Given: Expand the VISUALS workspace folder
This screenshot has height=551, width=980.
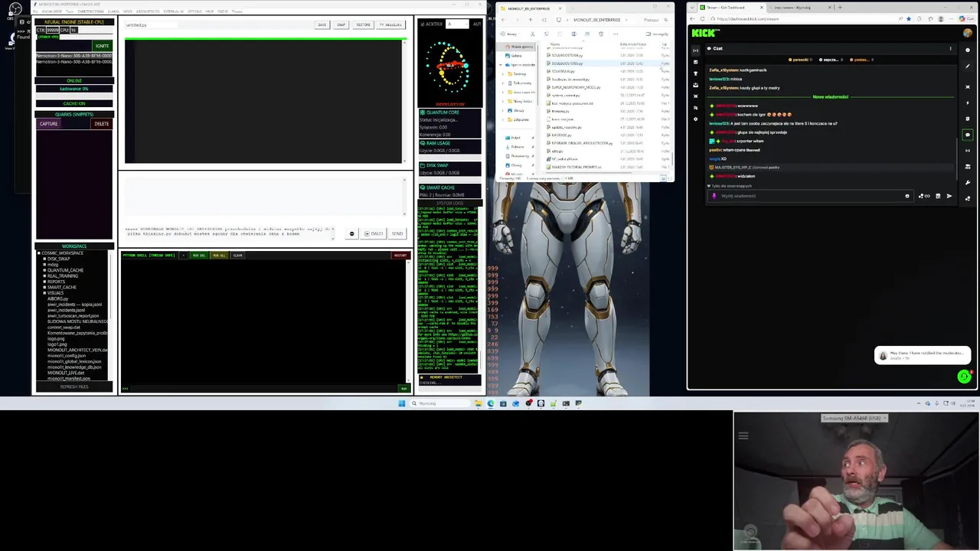Looking at the screenshot, I should pyautogui.click(x=44, y=293).
